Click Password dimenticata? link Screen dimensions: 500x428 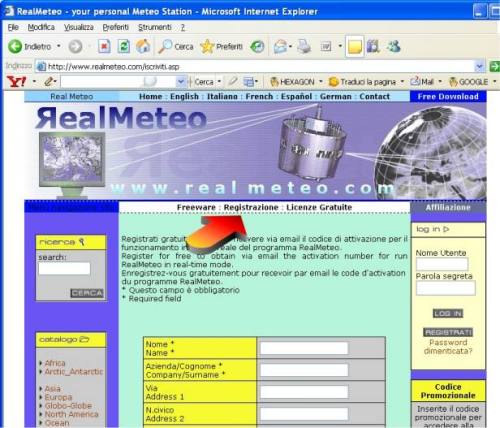pos(448,347)
